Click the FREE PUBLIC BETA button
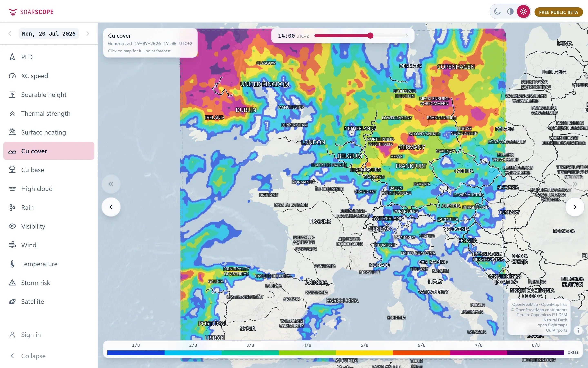The width and height of the screenshot is (588, 368). [558, 12]
